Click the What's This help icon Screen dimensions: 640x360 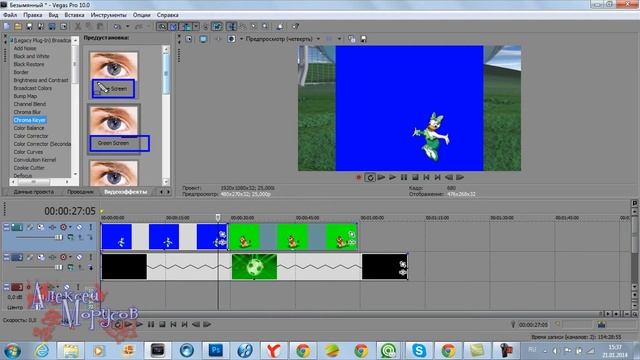[x=295, y=27]
